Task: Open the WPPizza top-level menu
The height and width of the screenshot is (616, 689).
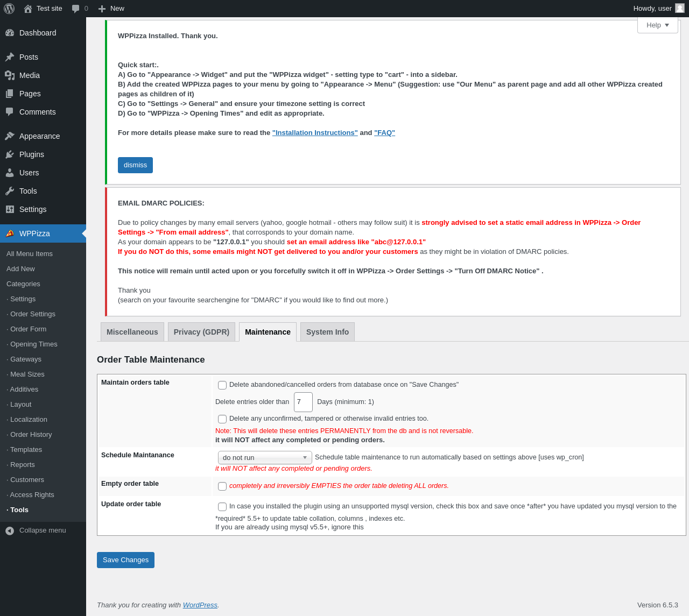Action: pyautogui.click(x=43, y=233)
